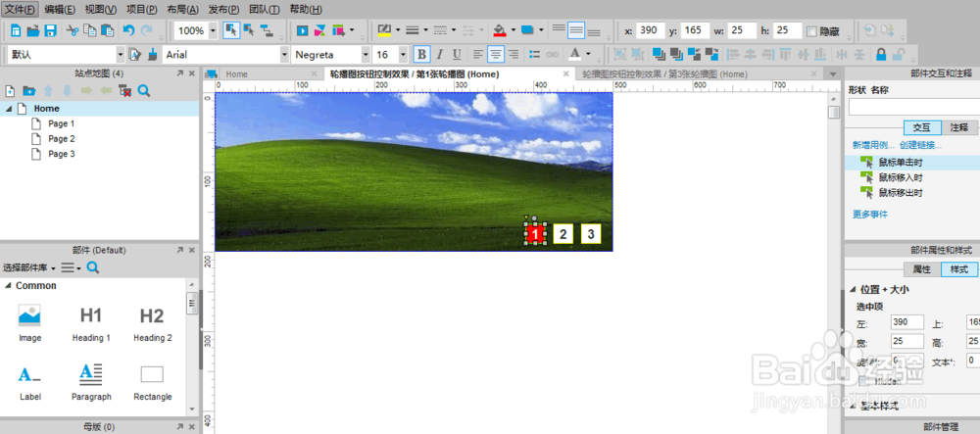The width and height of the screenshot is (980, 434).
Task: Search the sitemap pages
Action: click(144, 91)
